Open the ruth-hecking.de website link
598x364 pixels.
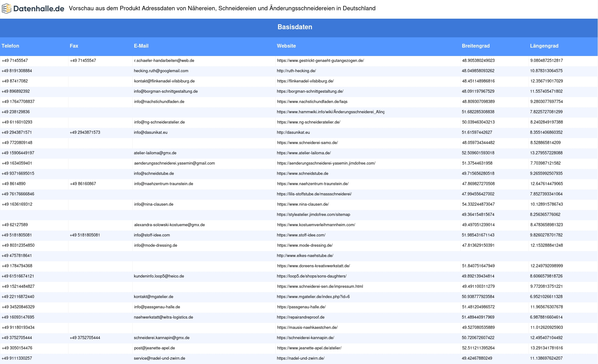pos(296,71)
